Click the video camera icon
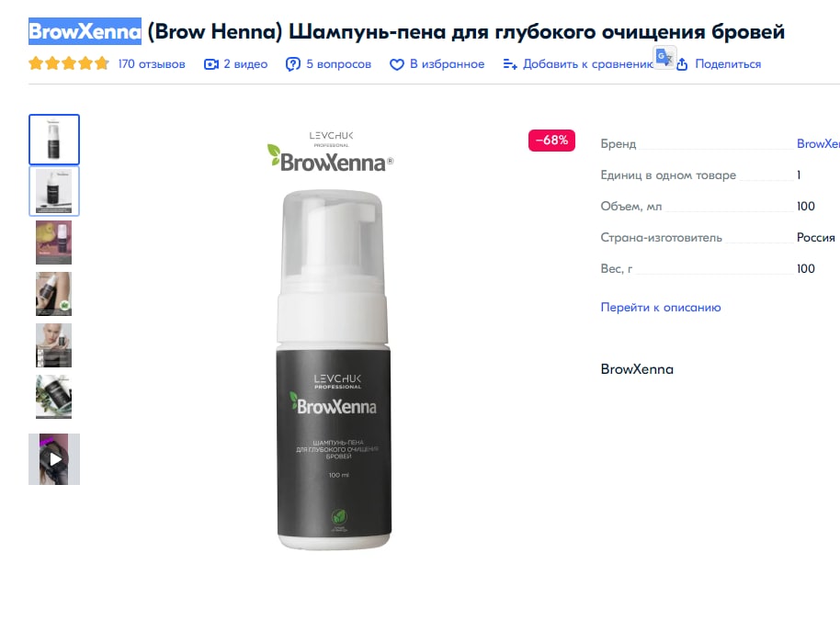 (x=211, y=64)
